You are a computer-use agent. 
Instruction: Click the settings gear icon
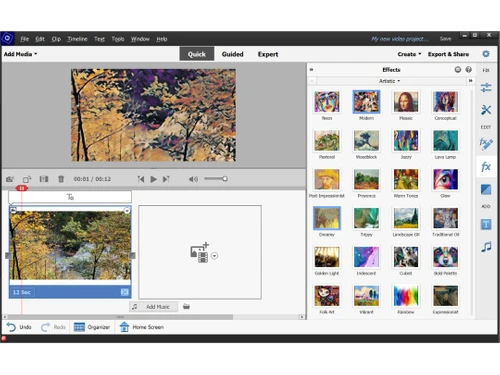click(486, 54)
